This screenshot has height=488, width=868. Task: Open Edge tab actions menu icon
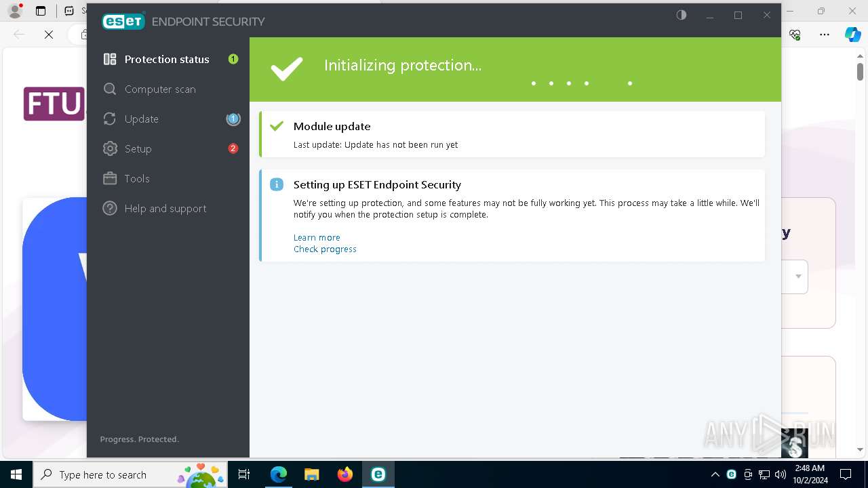(41, 11)
